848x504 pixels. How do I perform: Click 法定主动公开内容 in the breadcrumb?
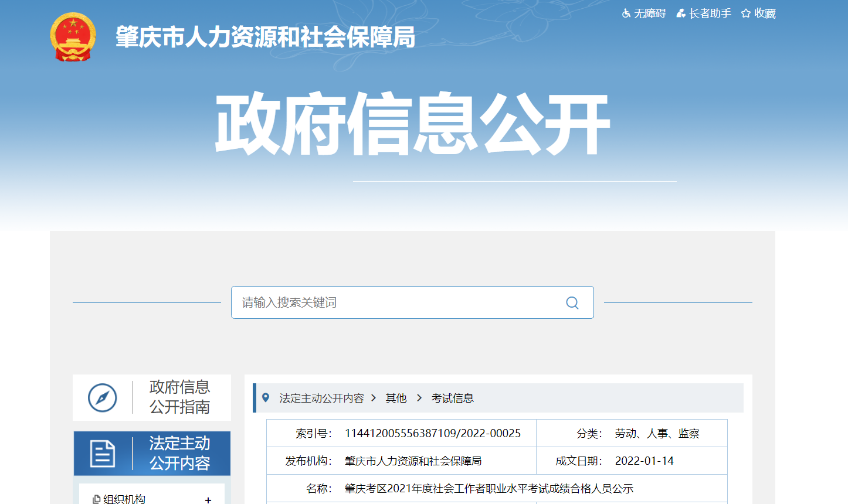coord(321,399)
